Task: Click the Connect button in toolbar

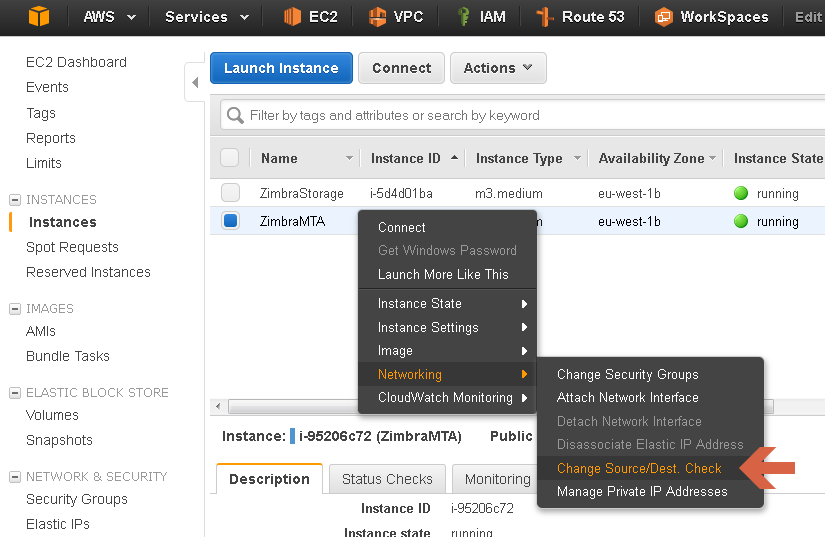Action: 401,68
